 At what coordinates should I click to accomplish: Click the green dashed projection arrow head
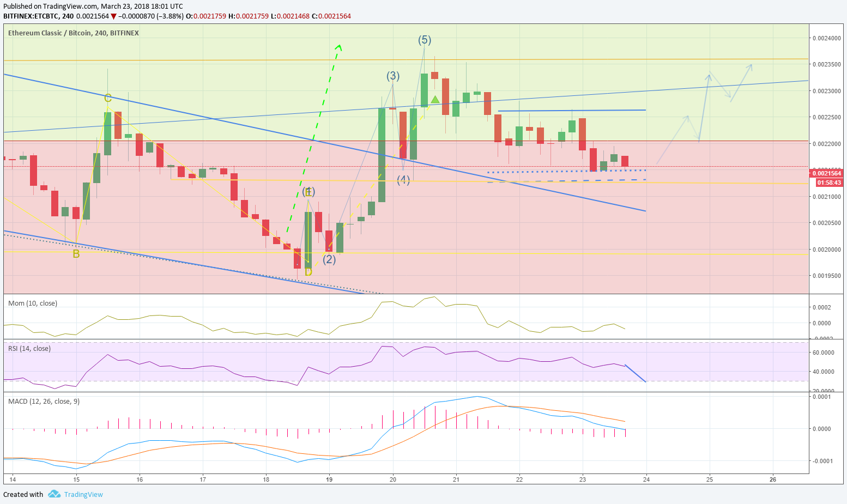339,47
